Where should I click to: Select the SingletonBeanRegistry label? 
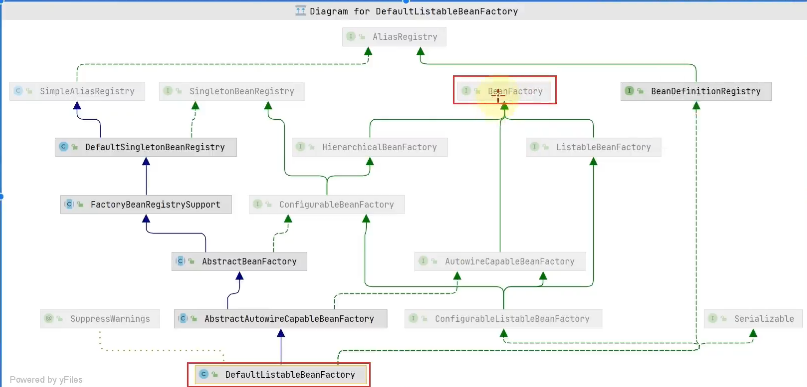point(241,91)
